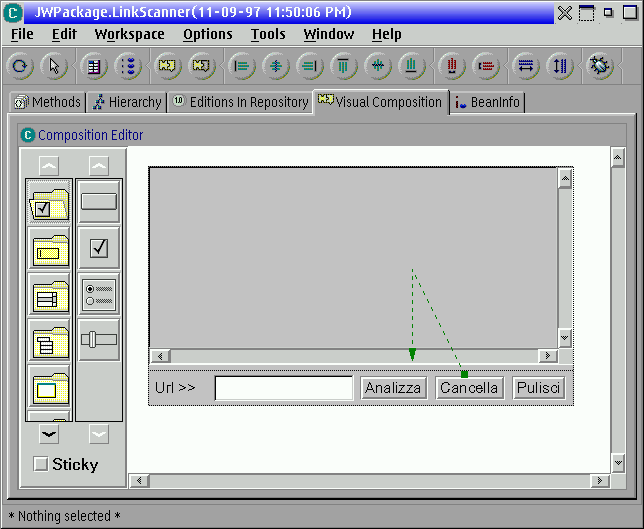Click the Cancella button
Image resolution: width=644 pixels, height=529 pixels.
pos(469,388)
